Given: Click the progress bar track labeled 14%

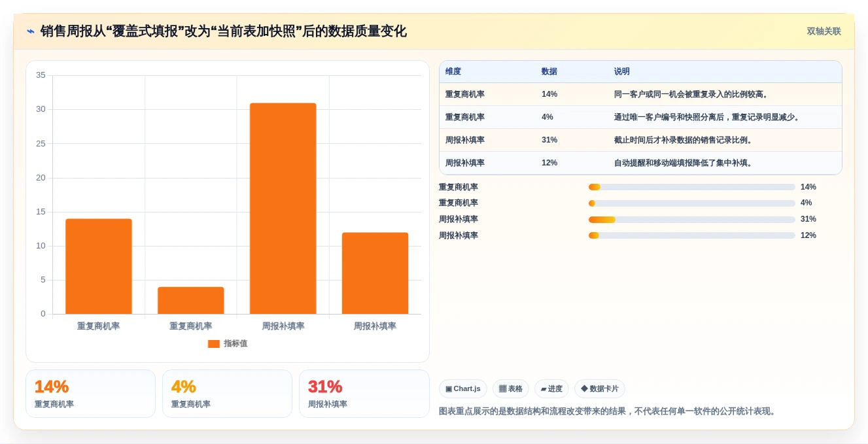Looking at the screenshot, I should pyautogui.click(x=692, y=187).
